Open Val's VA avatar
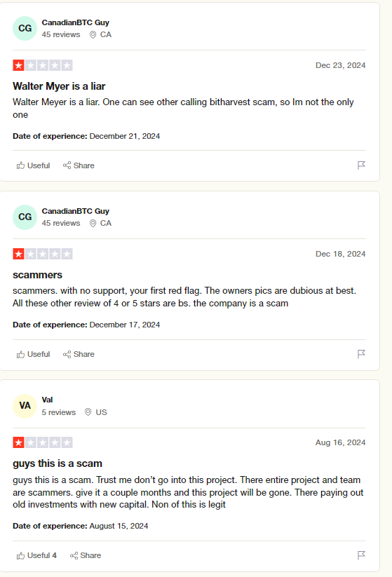 click(25, 406)
